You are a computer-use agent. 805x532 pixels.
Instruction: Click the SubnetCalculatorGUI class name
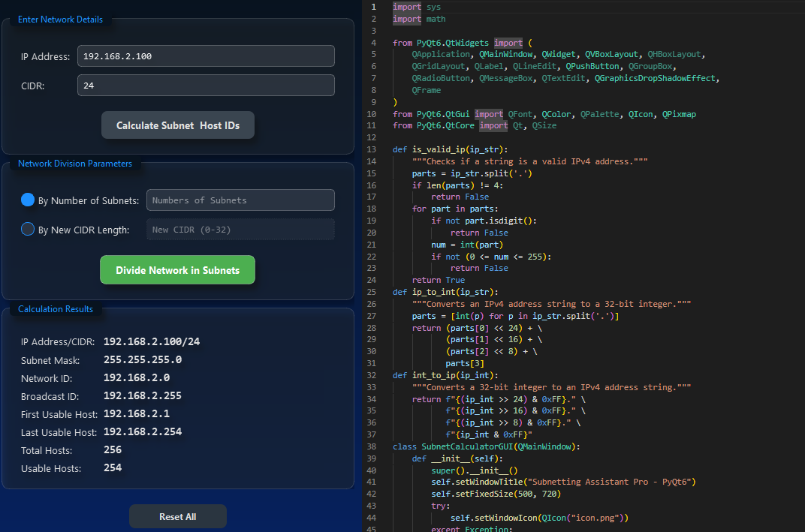[468, 446]
